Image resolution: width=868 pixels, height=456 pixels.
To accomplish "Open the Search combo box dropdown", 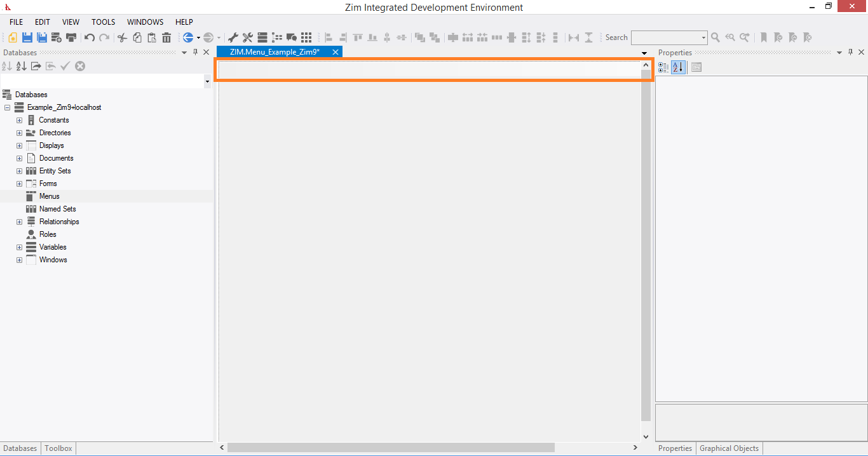I will click(703, 38).
